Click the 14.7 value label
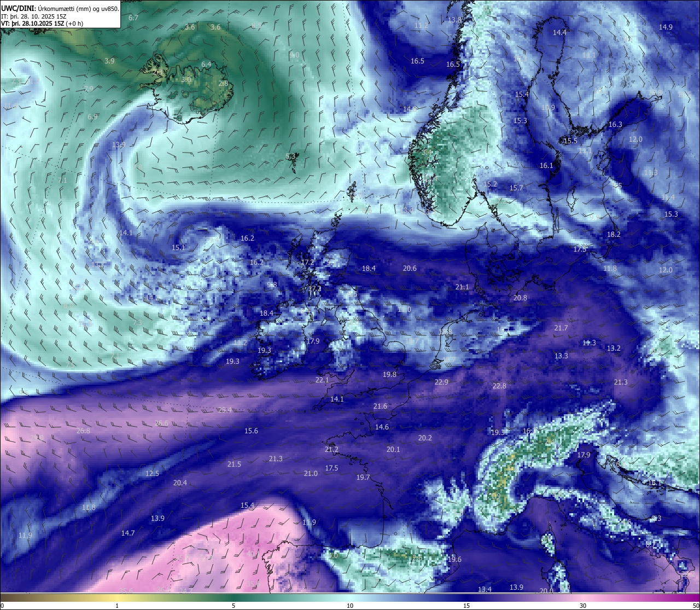Screen dimensions: 700x610 click(x=128, y=533)
